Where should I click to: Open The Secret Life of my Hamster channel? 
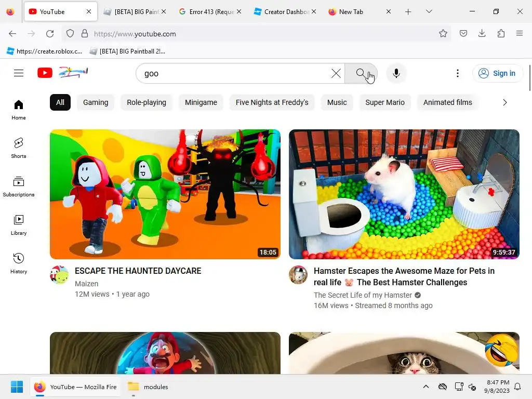(x=363, y=295)
